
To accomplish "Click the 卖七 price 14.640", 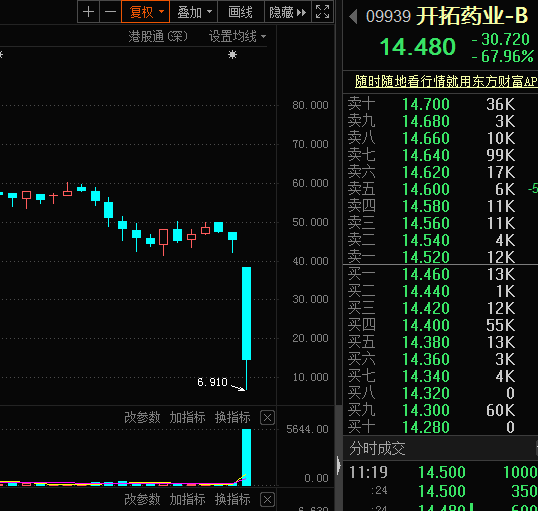I will pos(426,155).
